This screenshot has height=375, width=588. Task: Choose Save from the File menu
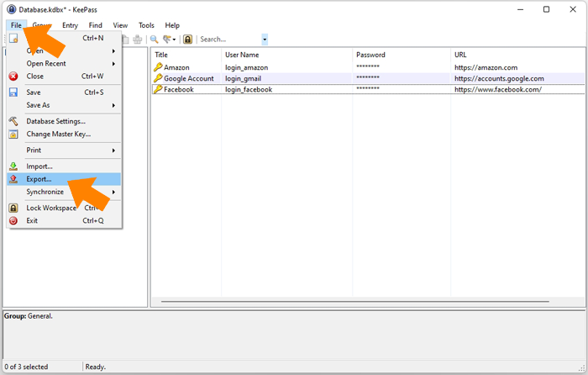pos(34,92)
